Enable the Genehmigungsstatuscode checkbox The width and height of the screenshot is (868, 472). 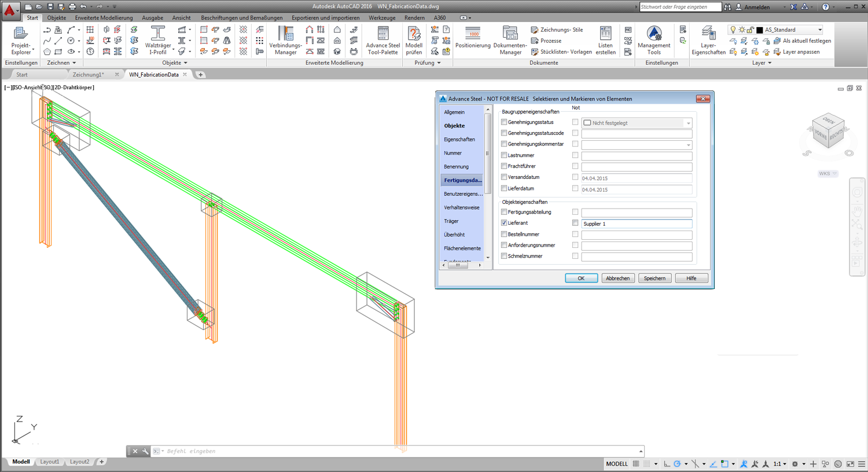(504, 133)
